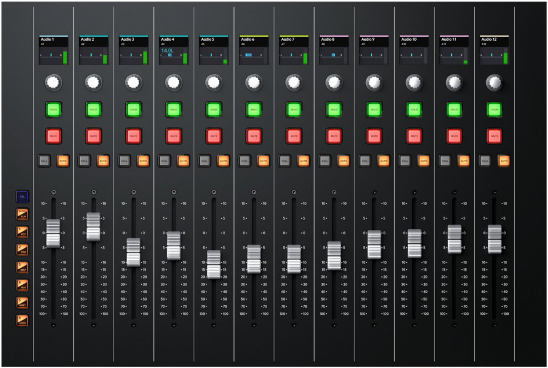Image resolution: width=548 pixels, height=368 pixels.
Task: Select the Audio 4 display showing blue value
Action: 174,50
